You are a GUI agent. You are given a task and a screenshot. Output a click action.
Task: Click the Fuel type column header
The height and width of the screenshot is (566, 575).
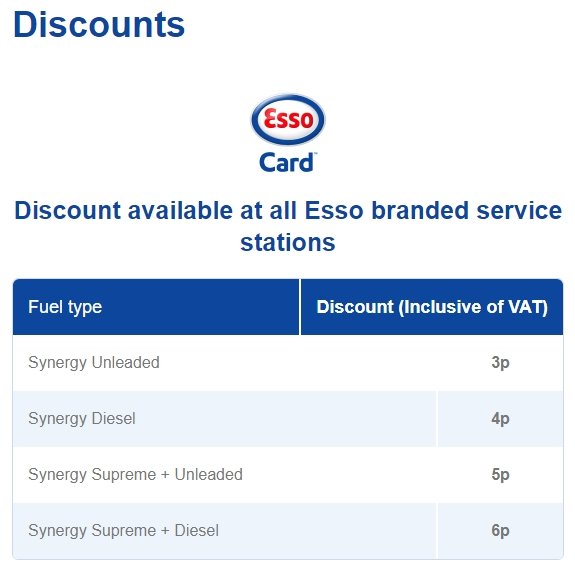[65, 307]
